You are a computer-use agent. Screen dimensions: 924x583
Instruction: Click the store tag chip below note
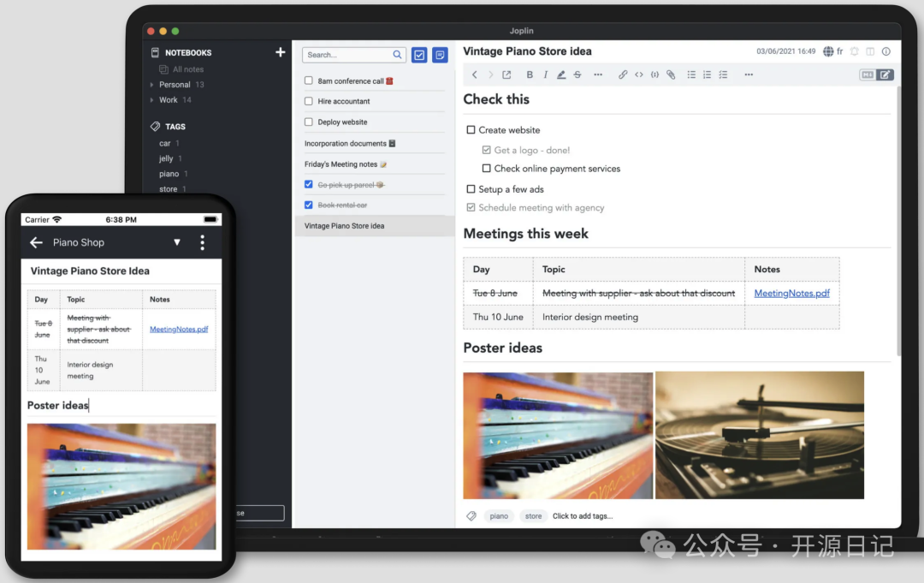click(x=533, y=516)
